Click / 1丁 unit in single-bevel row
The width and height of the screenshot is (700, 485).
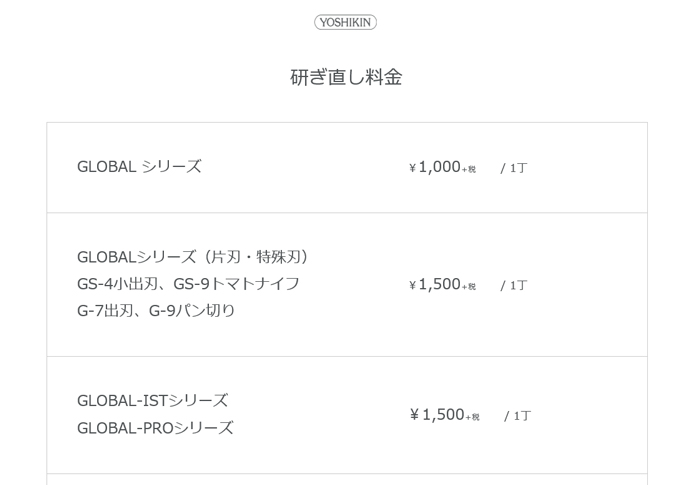point(514,285)
